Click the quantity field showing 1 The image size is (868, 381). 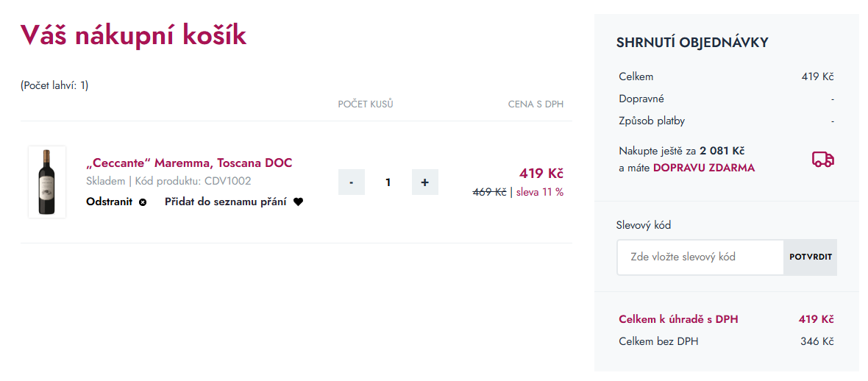(x=388, y=182)
